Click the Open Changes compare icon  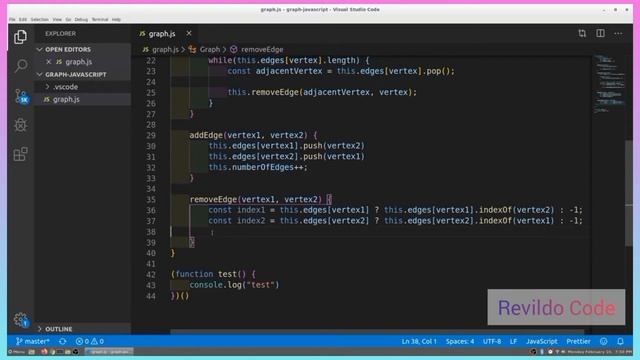[x=582, y=33]
